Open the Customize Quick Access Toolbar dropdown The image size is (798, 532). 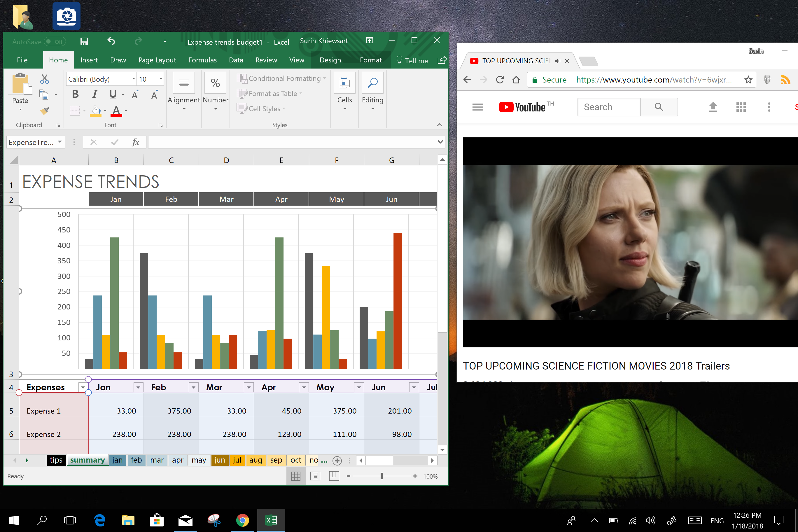coord(165,41)
